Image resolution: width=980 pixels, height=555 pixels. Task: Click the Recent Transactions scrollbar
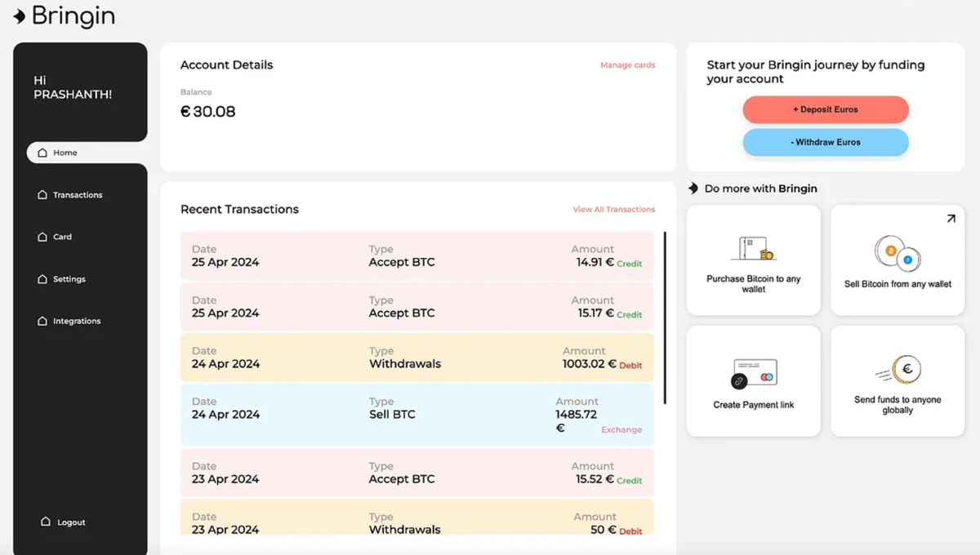click(x=665, y=318)
